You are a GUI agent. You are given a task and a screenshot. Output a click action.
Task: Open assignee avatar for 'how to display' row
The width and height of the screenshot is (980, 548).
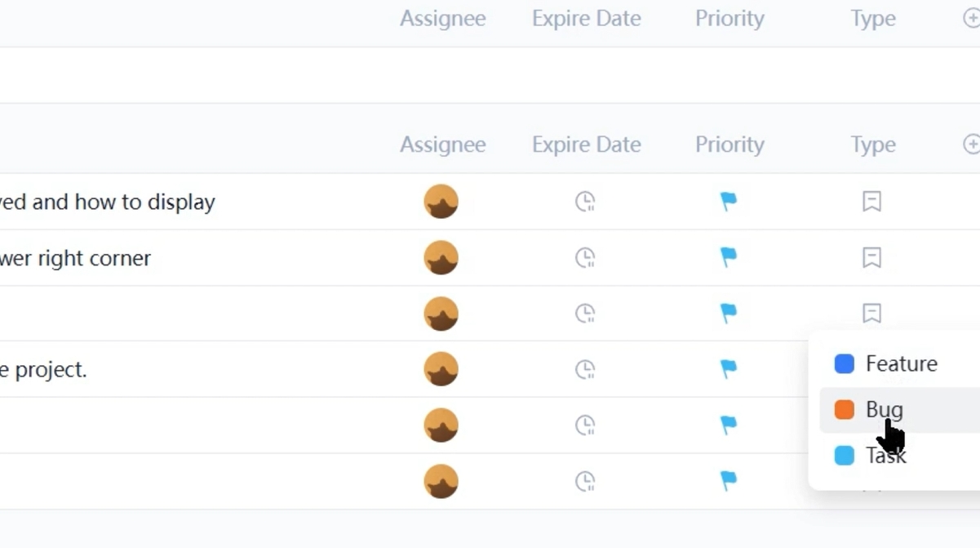[x=441, y=202]
